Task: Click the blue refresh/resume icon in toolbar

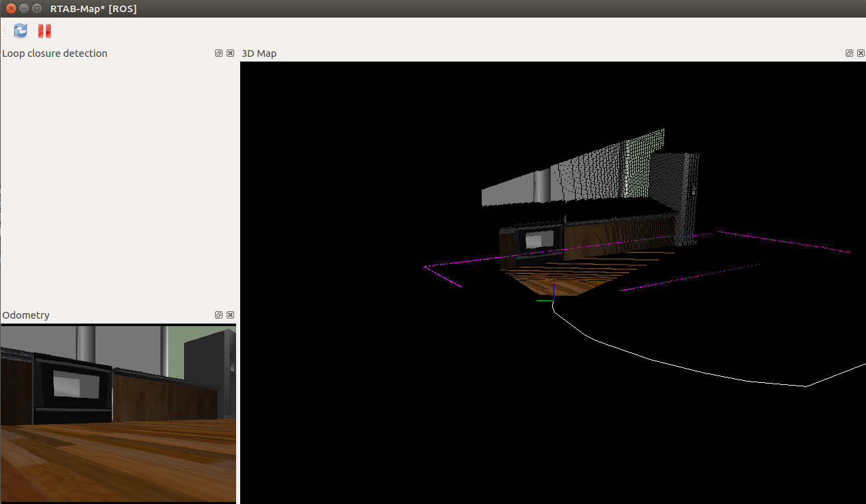Action: 20,30
